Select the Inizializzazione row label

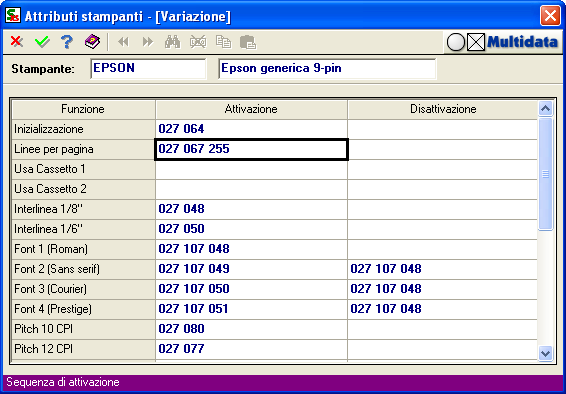[x=83, y=129]
